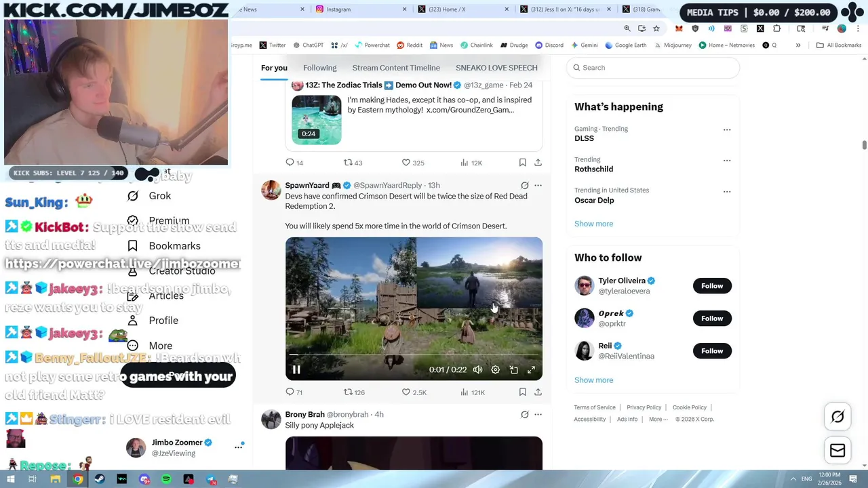Open Grok action on SpawnYaard post
This screenshot has width=868, height=488.
[524, 185]
